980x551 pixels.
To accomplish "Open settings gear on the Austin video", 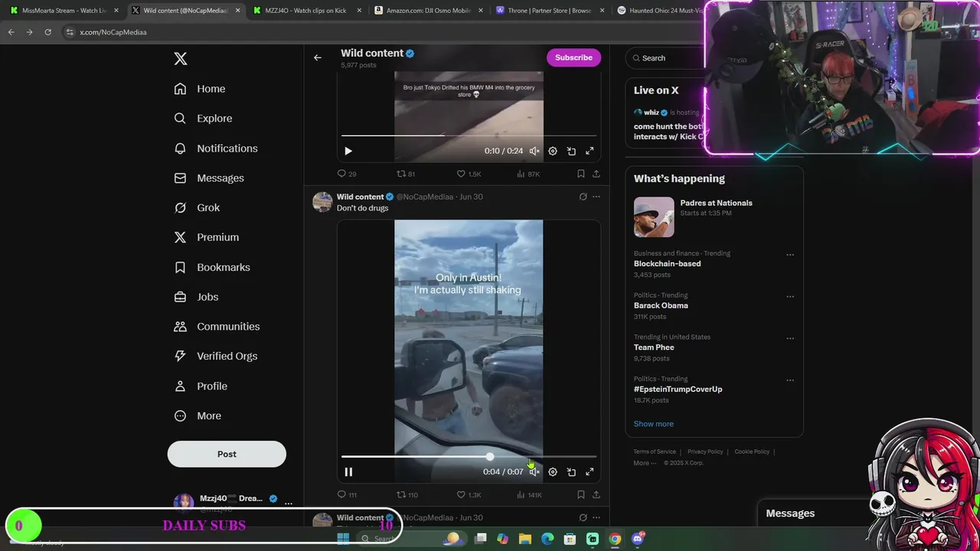I will tap(553, 472).
